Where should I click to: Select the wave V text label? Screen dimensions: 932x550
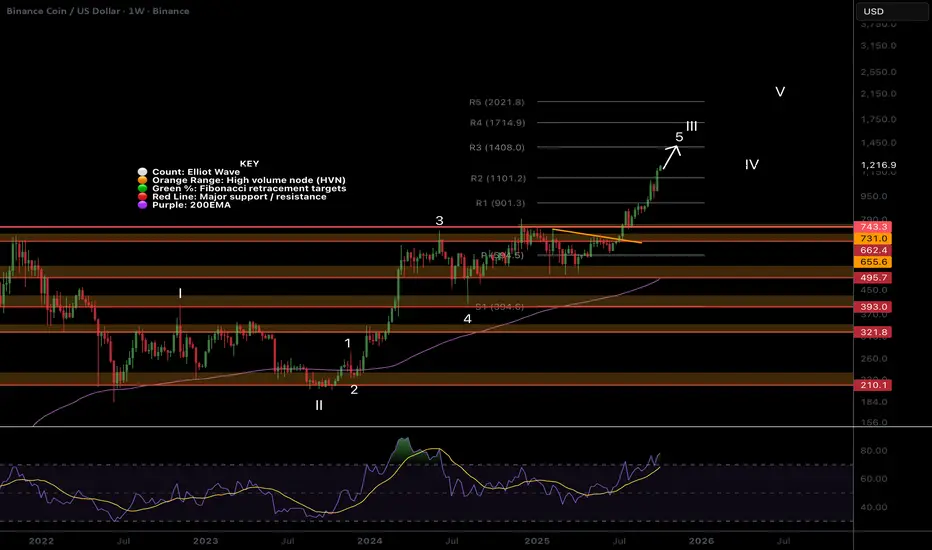click(x=780, y=92)
